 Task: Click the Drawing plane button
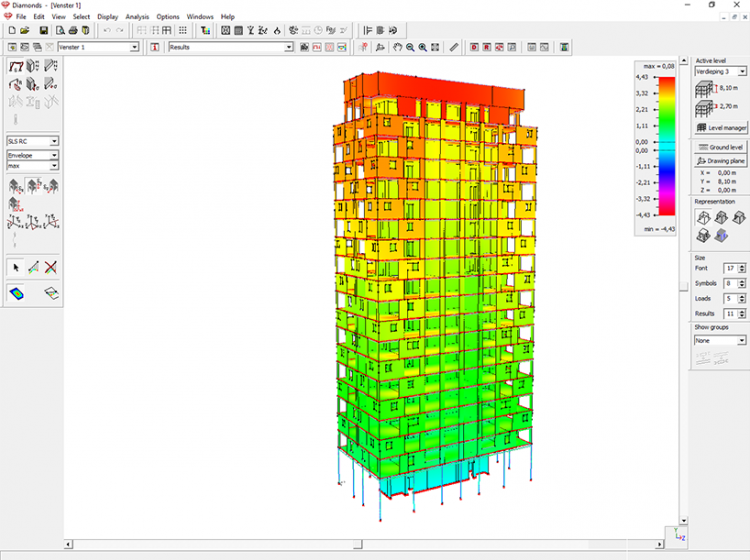coord(721,161)
